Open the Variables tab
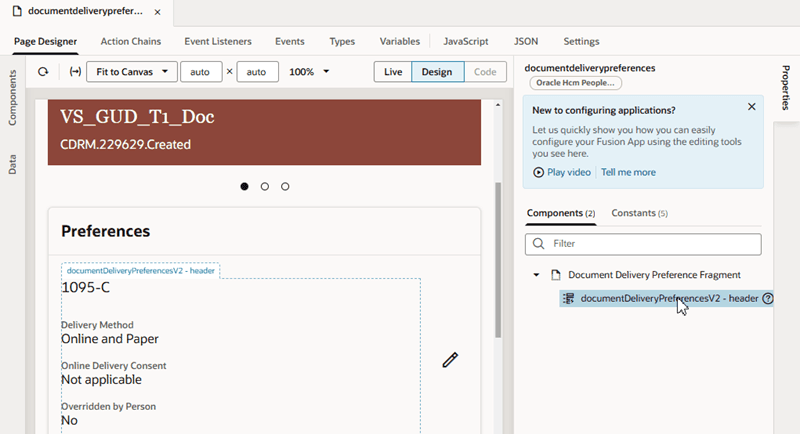 (399, 41)
